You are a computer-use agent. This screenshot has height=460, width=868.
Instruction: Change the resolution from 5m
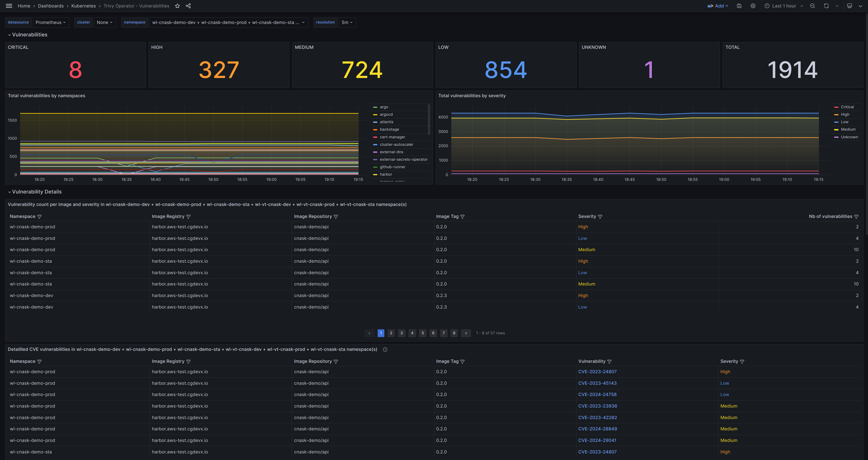[x=347, y=22]
